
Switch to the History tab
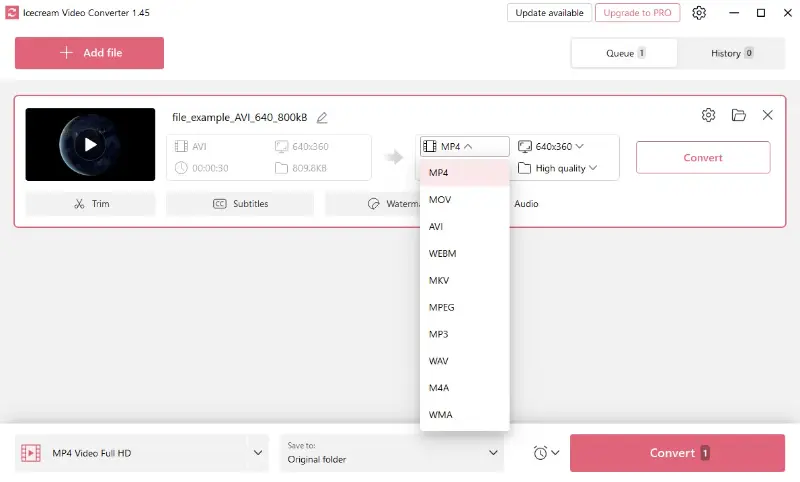pos(732,53)
